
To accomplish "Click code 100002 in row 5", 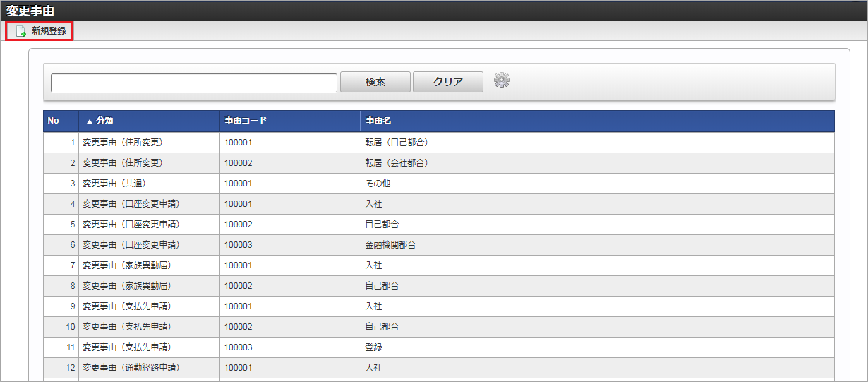I will (x=238, y=225).
